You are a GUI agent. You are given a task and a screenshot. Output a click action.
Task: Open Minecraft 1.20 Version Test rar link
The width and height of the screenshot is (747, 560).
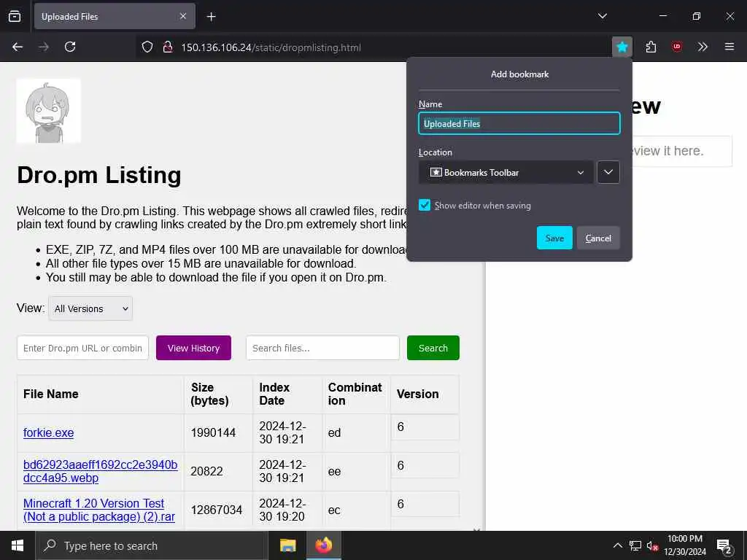pyautogui.click(x=99, y=510)
